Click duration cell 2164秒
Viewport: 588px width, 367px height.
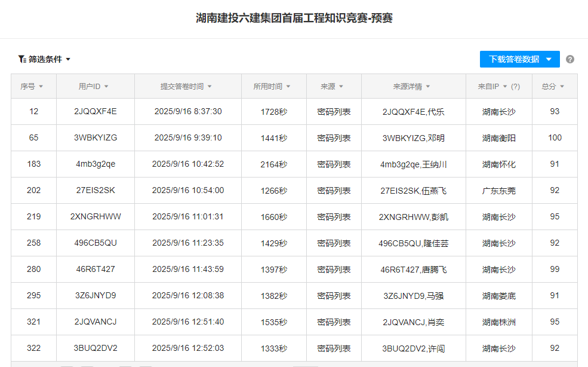[274, 164]
